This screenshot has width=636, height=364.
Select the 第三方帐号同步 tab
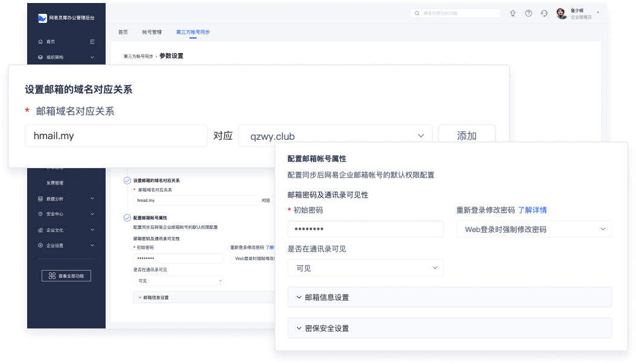point(193,32)
